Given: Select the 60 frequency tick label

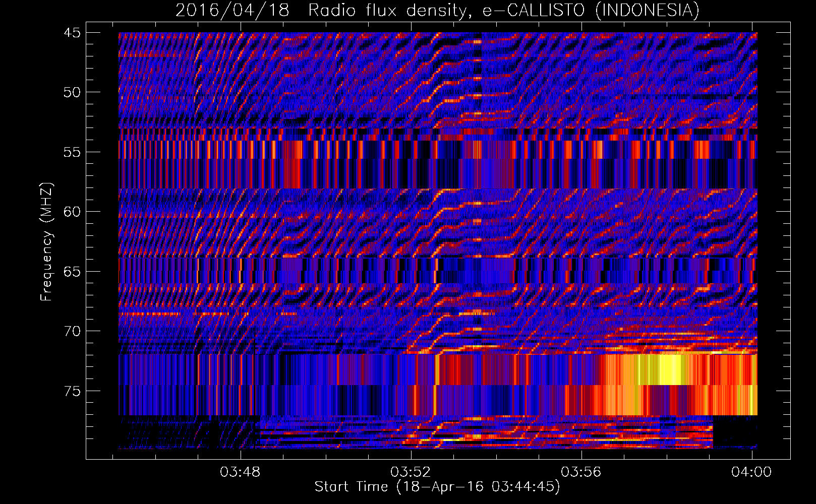Looking at the screenshot, I should 72,212.
